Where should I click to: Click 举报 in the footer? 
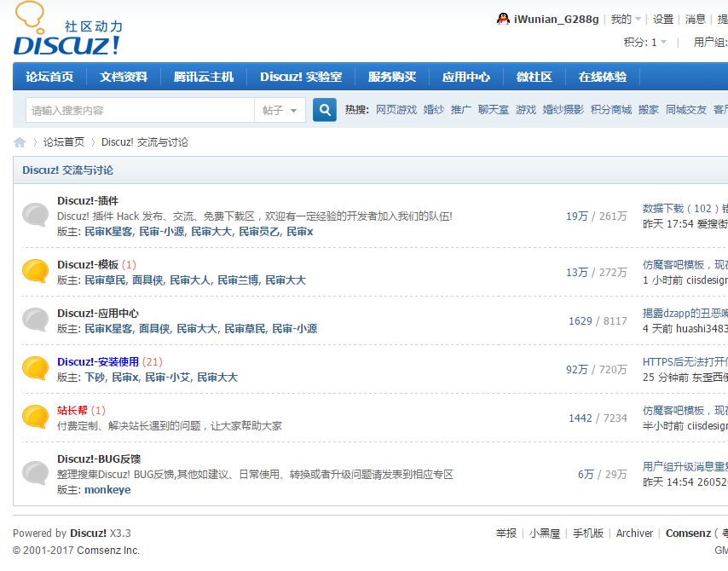click(506, 534)
